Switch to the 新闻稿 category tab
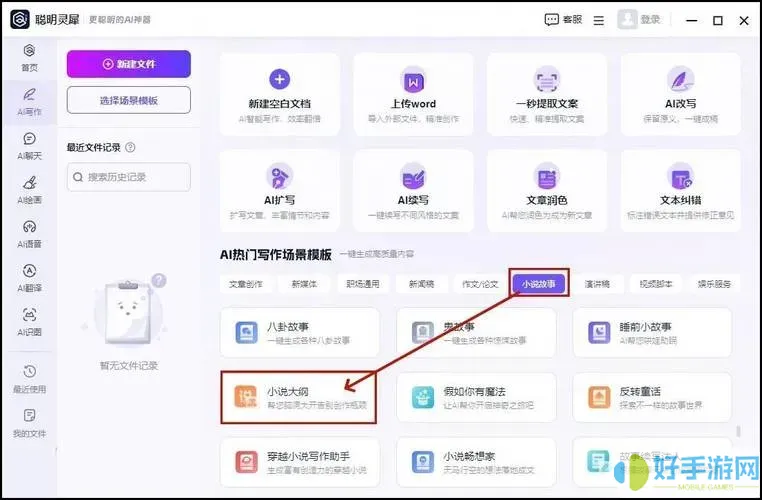The image size is (762, 500). (x=421, y=284)
